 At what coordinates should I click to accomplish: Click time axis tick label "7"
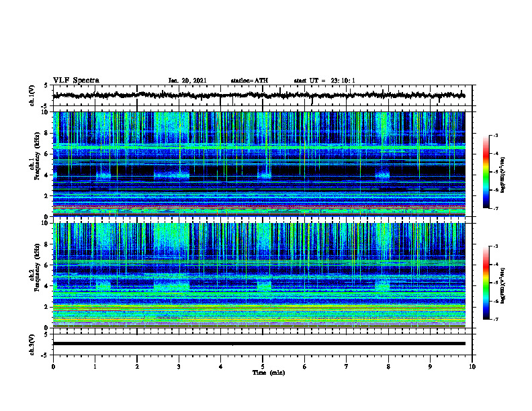347,367
